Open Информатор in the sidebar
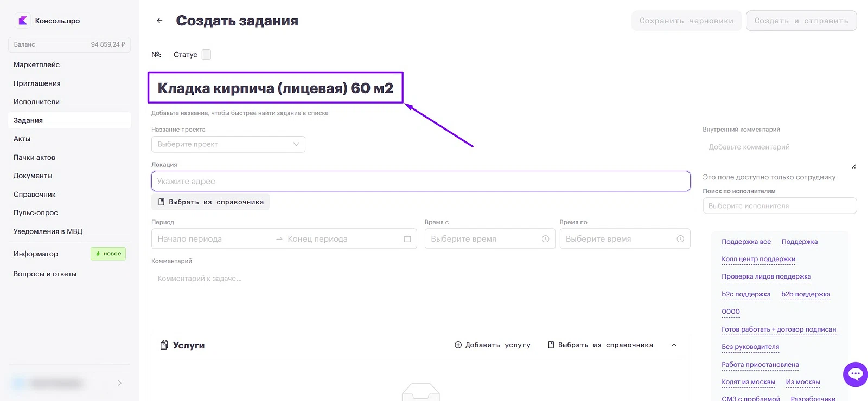The height and width of the screenshot is (401, 868). [36, 254]
